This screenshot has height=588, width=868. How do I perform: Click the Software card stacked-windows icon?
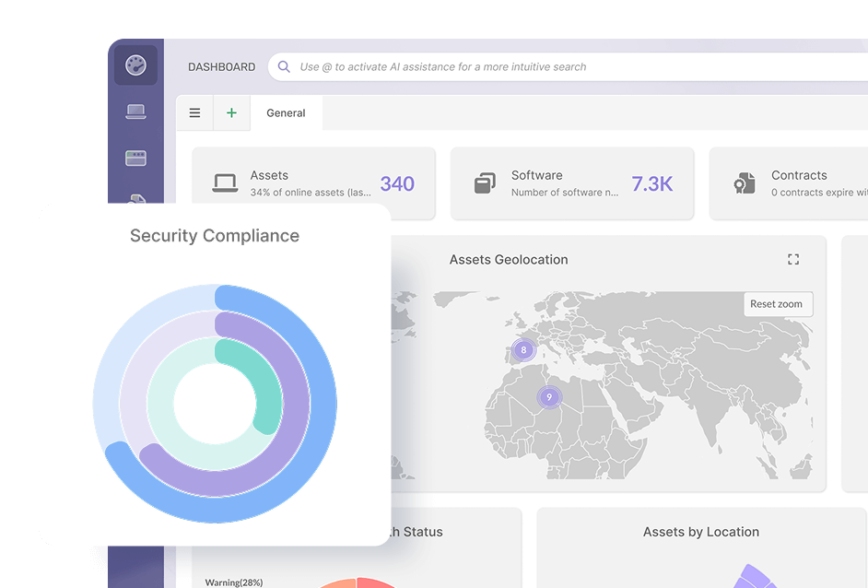[x=485, y=183]
